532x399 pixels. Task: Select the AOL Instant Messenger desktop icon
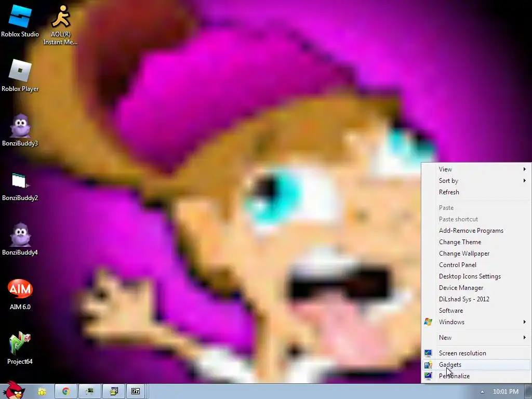coord(60,25)
